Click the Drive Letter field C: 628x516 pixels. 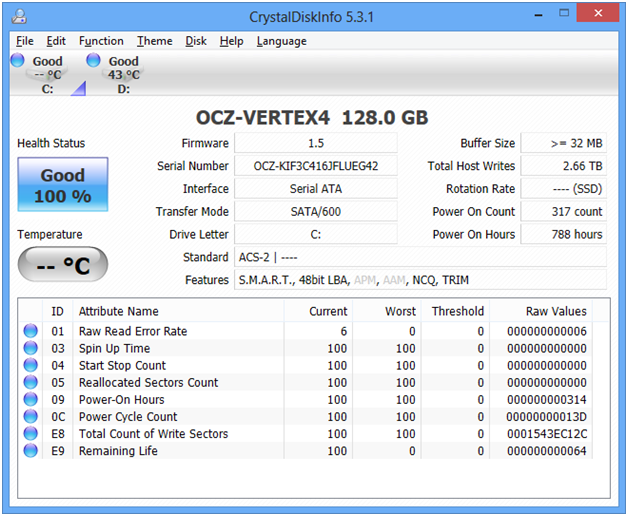point(316,234)
